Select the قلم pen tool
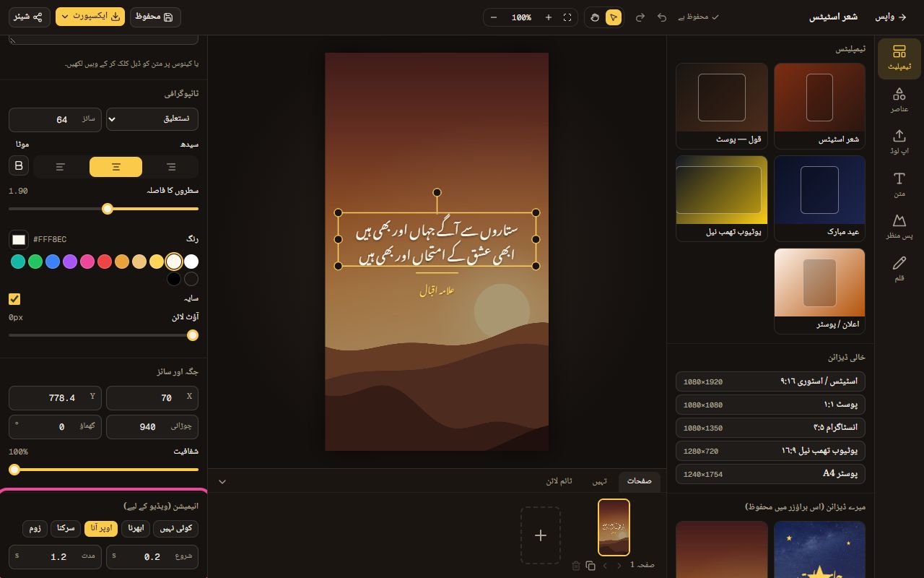924x578 pixels. [899, 268]
